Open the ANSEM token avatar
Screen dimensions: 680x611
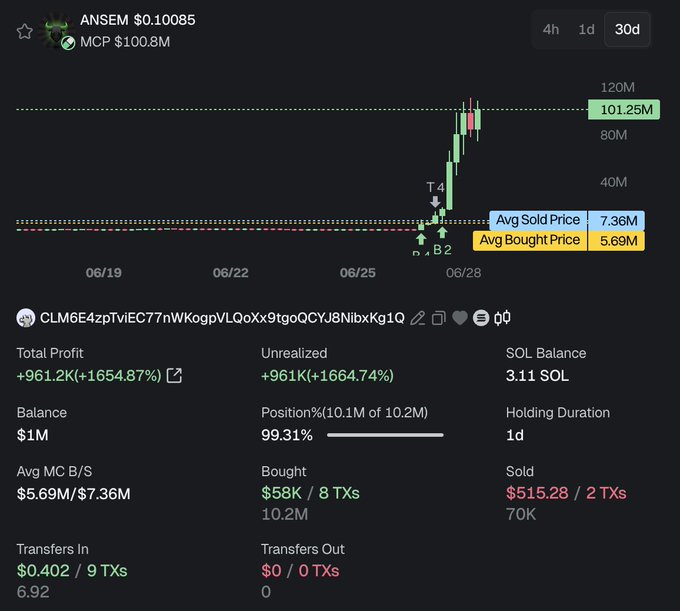56,31
